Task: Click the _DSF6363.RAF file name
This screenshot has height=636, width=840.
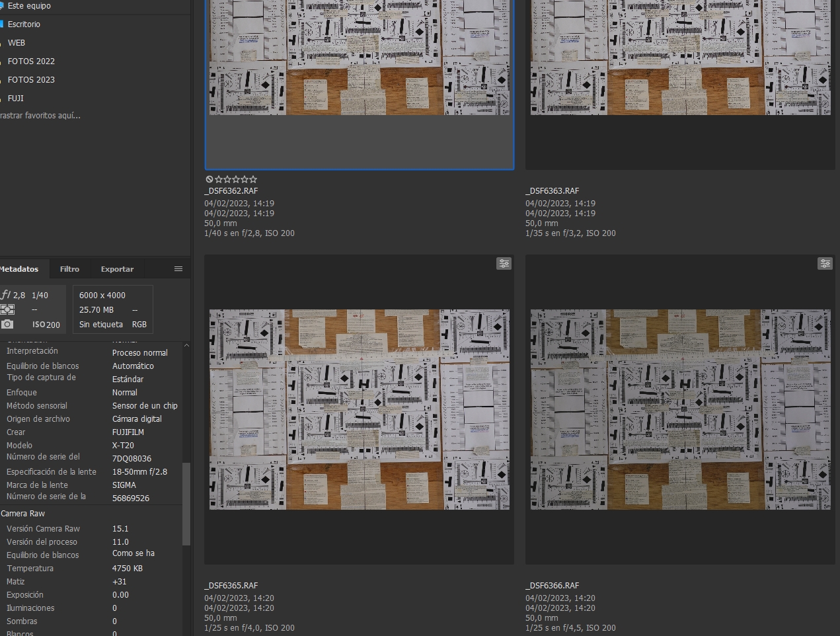Action: (x=553, y=191)
